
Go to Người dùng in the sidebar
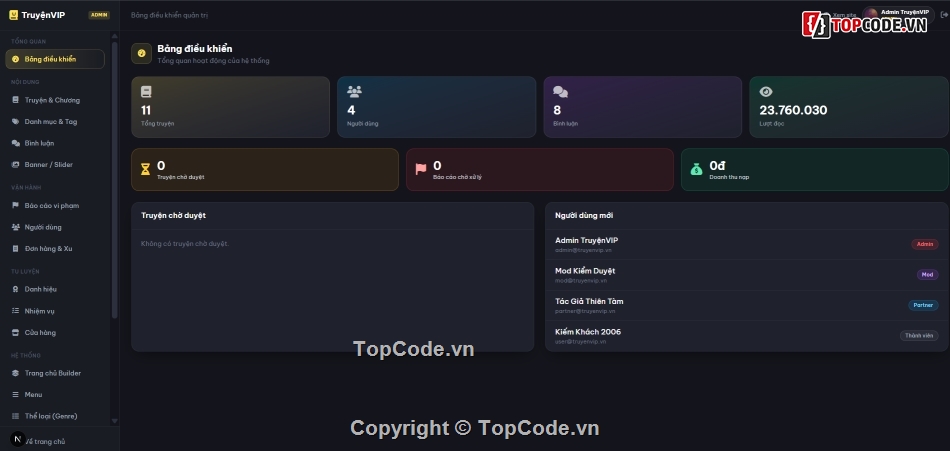point(55,227)
